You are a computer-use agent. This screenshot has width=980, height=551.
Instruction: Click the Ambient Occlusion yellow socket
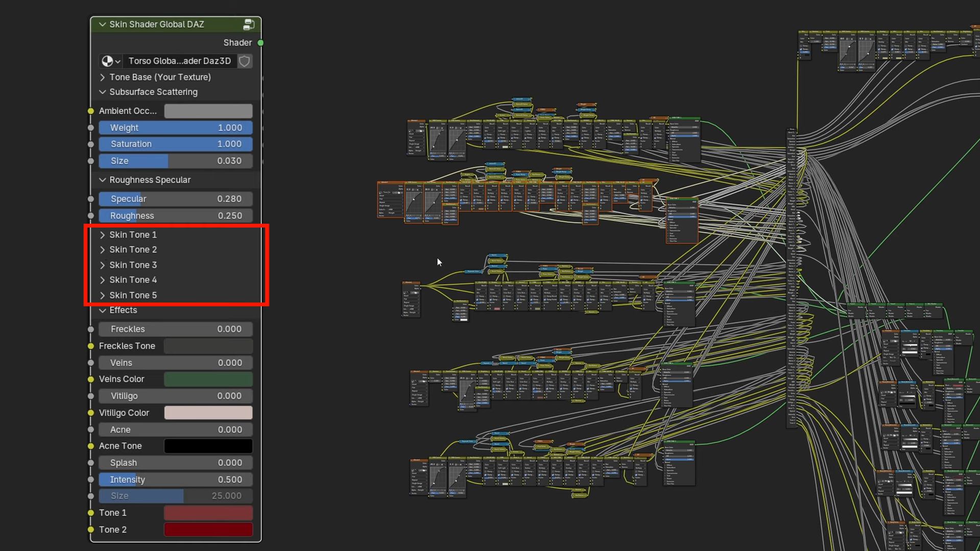tap(91, 111)
